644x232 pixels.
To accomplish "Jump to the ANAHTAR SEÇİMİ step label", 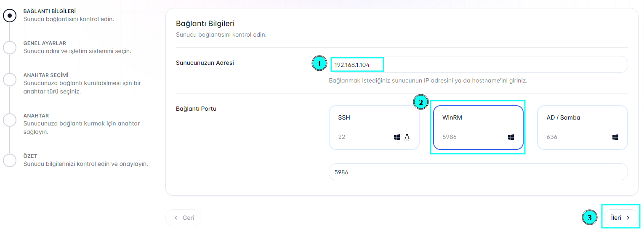I will click(46, 75).
